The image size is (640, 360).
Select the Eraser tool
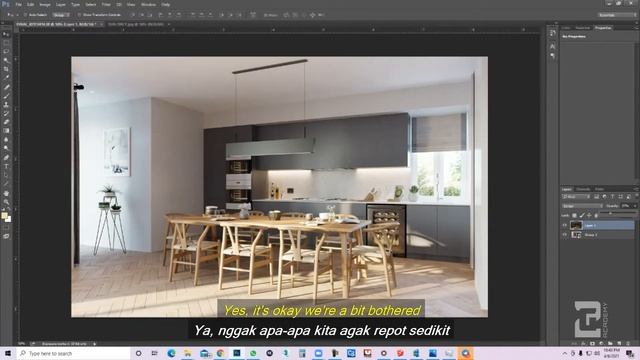[x=6, y=122]
